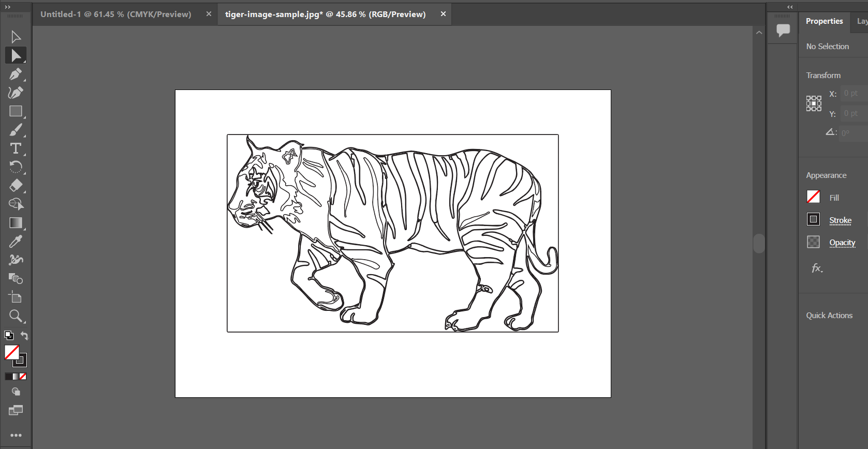Viewport: 868px width, 449px height.
Task: Select the Pen tool
Action: (x=16, y=74)
